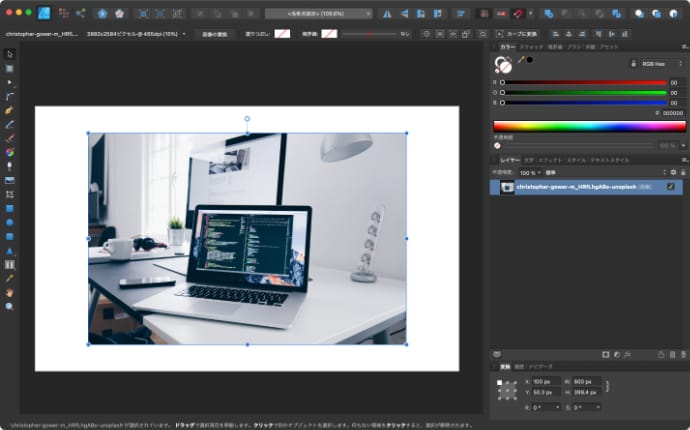The height and width of the screenshot is (430, 690).
Task: Click the rainbow hue spectrum bar
Action: tap(588, 126)
